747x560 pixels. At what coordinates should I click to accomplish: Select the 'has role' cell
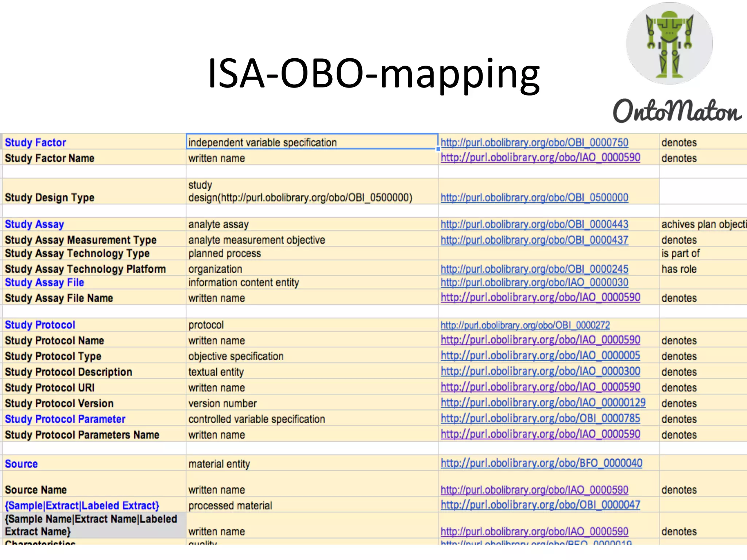coord(703,268)
